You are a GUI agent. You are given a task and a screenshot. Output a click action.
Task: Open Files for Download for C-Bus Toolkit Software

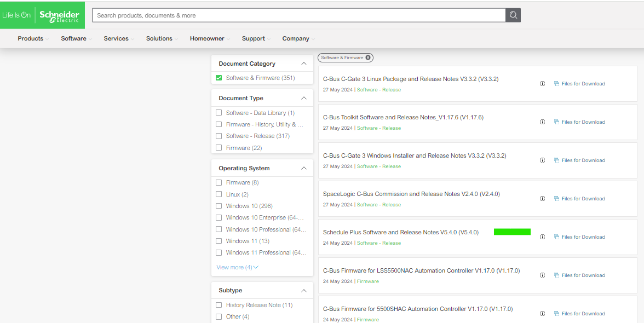click(579, 122)
